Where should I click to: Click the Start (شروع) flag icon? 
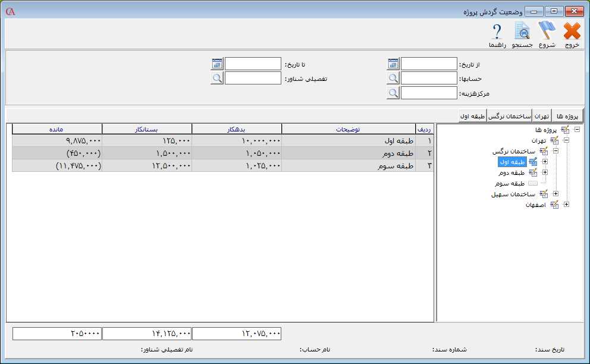[547, 34]
